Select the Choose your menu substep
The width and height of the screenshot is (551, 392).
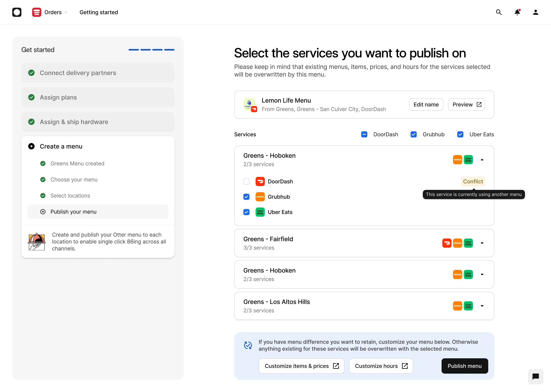[x=74, y=180]
